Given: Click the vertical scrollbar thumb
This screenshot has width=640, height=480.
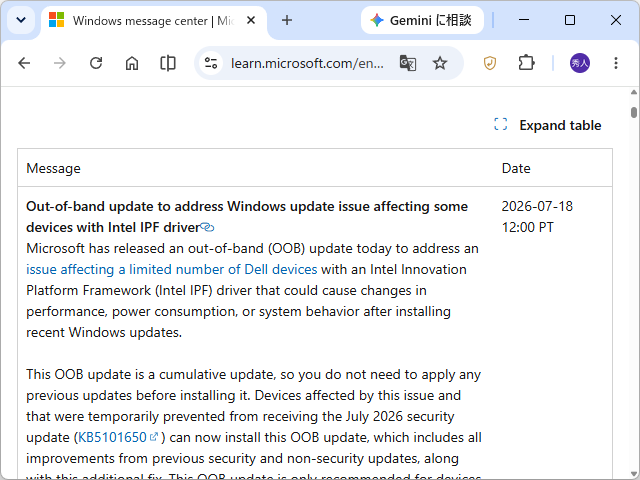Looking at the screenshot, I should pyautogui.click(x=633, y=112).
